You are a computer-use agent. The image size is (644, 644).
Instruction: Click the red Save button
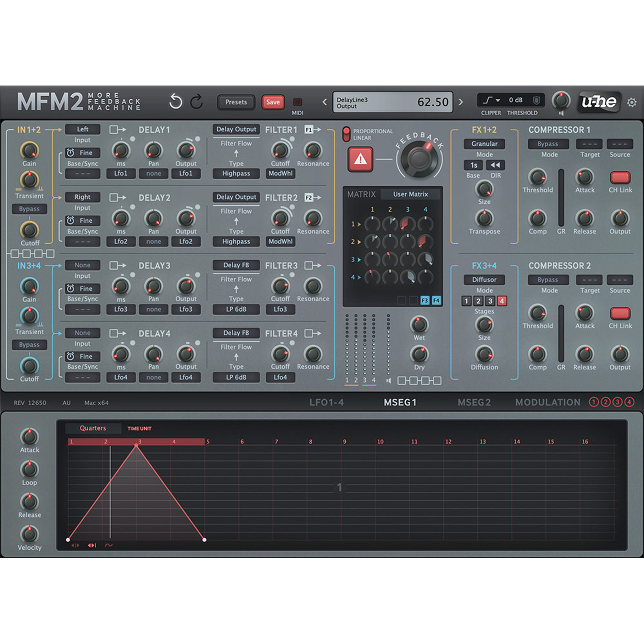coord(273,102)
